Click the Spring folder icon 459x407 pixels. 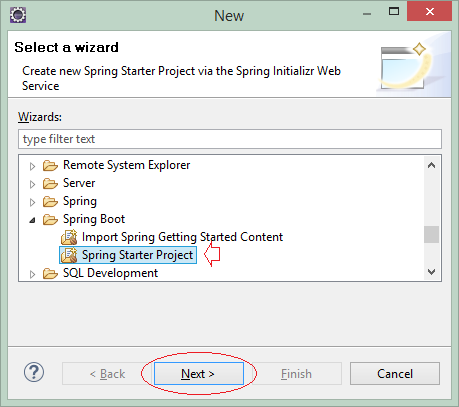pos(50,201)
